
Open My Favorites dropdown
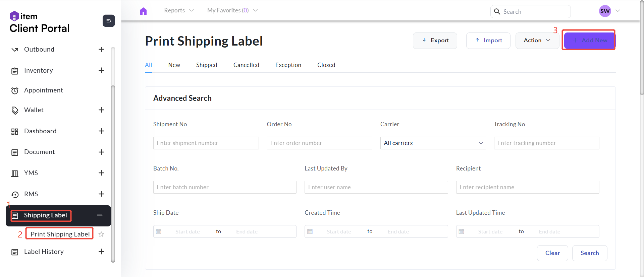click(232, 10)
